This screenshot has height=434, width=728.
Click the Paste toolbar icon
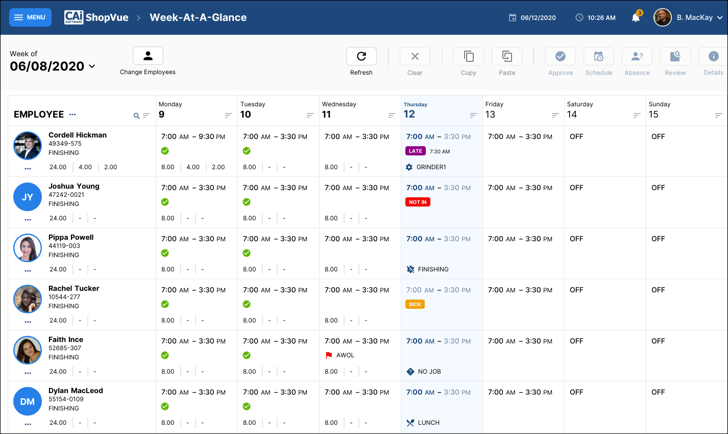point(507,57)
